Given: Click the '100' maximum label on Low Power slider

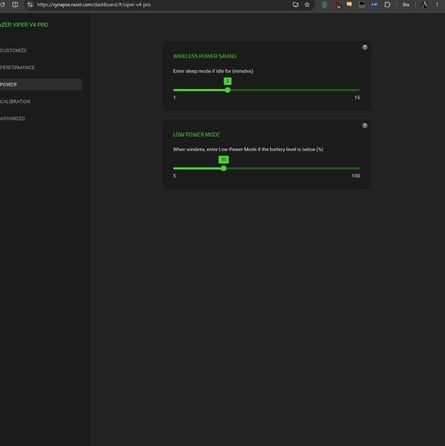Looking at the screenshot, I should pyautogui.click(x=356, y=176).
